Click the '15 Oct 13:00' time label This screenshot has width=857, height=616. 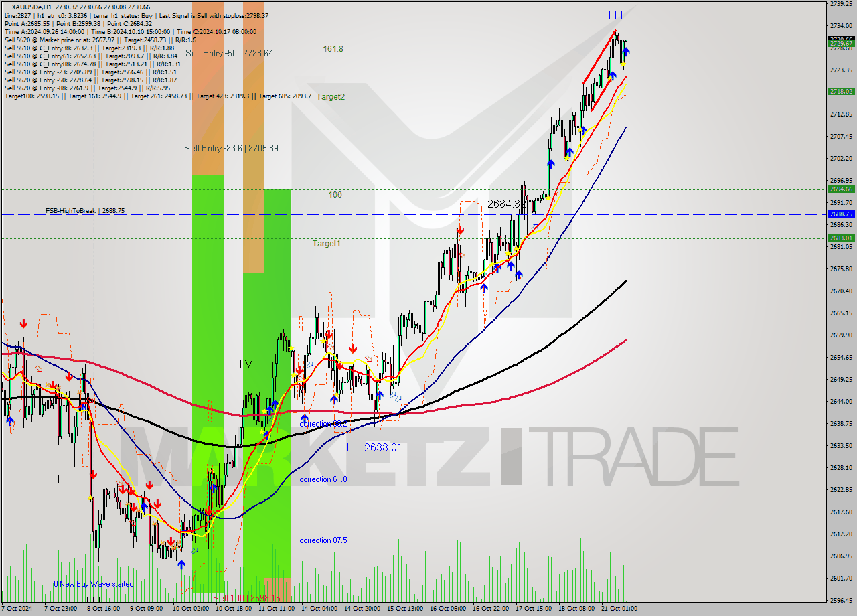coord(404,609)
